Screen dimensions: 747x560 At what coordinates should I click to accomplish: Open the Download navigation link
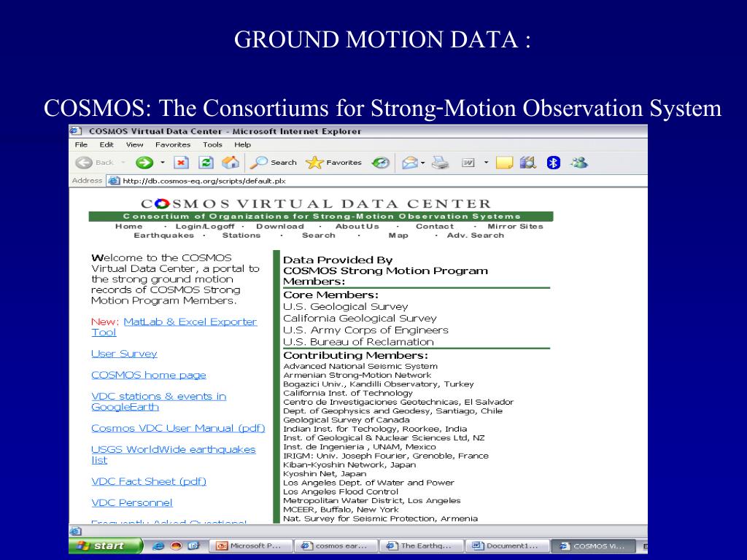coord(279,227)
